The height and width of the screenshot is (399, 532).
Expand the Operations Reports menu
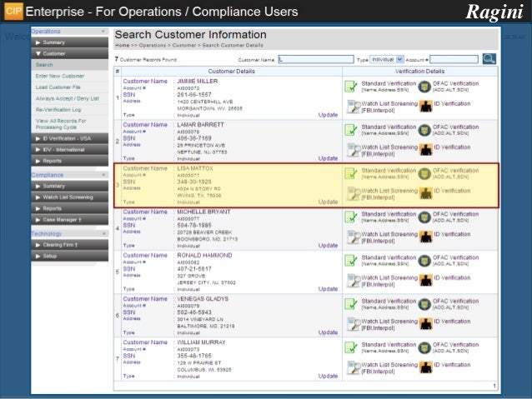(x=69, y=161)
